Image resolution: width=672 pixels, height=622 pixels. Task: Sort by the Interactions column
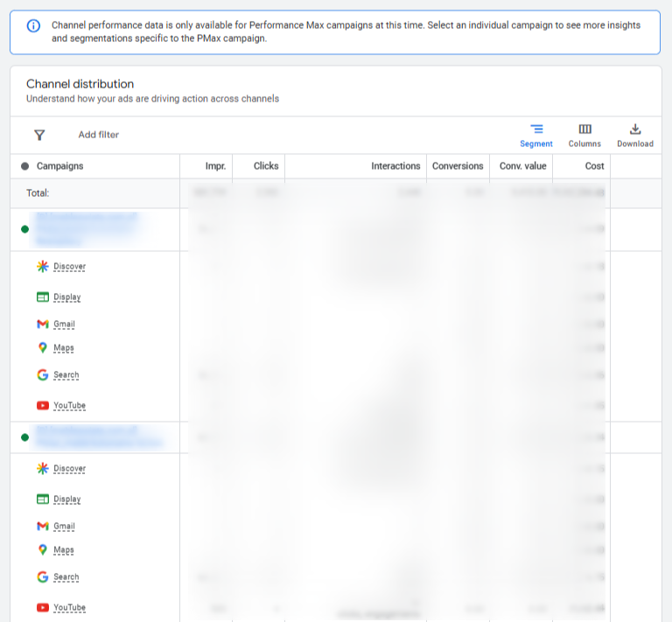[x=395, y=166]
